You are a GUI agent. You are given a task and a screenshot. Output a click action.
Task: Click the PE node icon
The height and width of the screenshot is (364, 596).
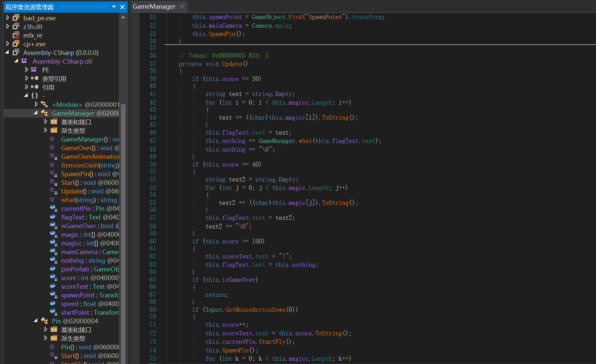pos(34,70)
